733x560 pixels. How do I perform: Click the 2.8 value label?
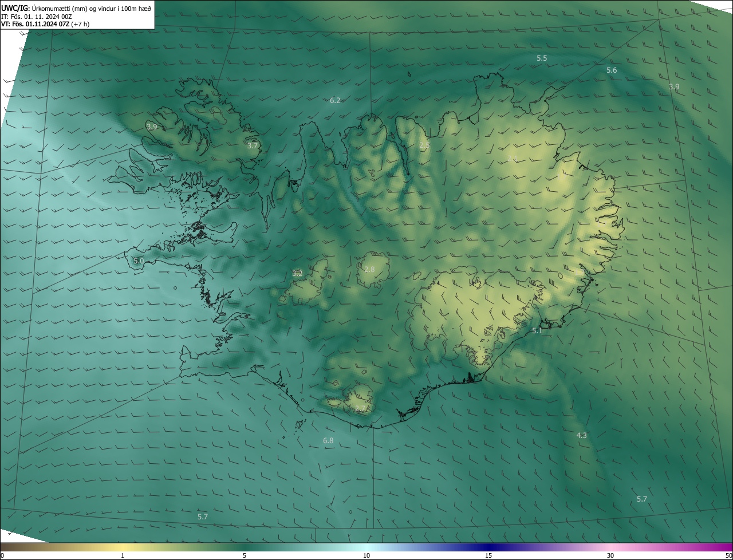(369, 270)
